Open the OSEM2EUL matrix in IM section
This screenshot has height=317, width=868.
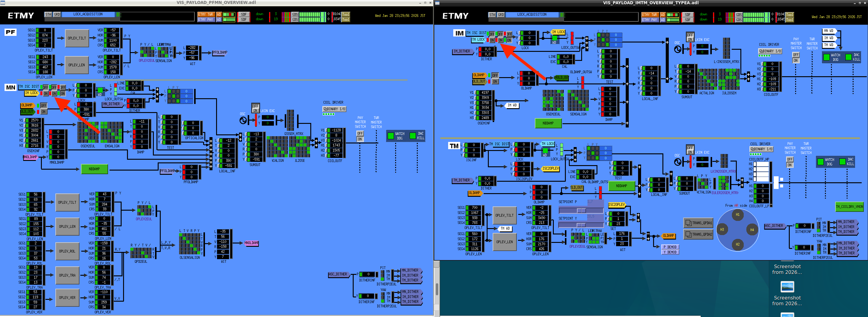coord(553,101)
